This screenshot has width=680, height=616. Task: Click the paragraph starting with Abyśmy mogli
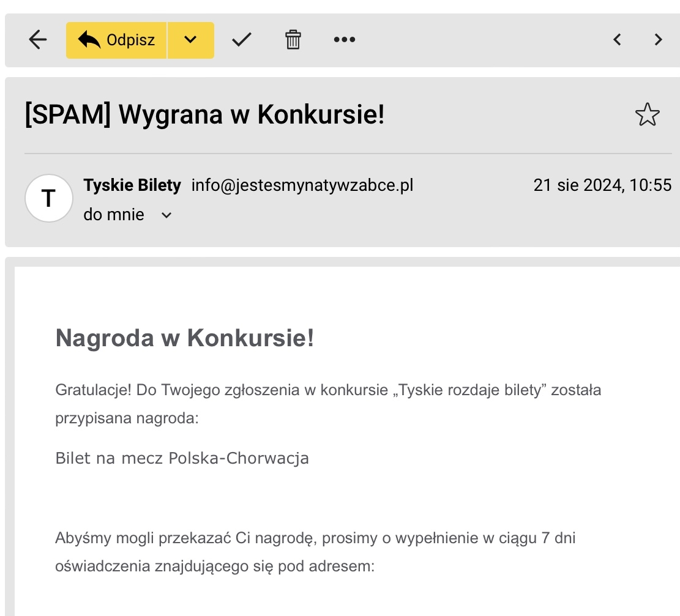pos(315,552)
